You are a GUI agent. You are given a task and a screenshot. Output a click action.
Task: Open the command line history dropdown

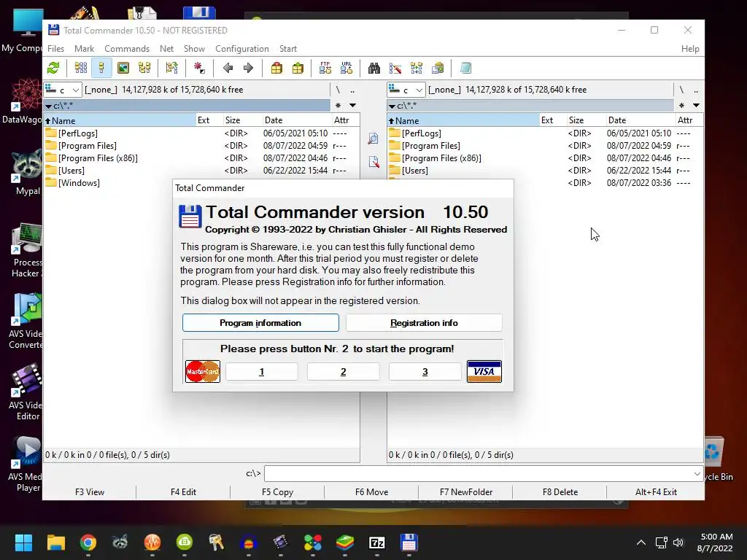[697, 474]
